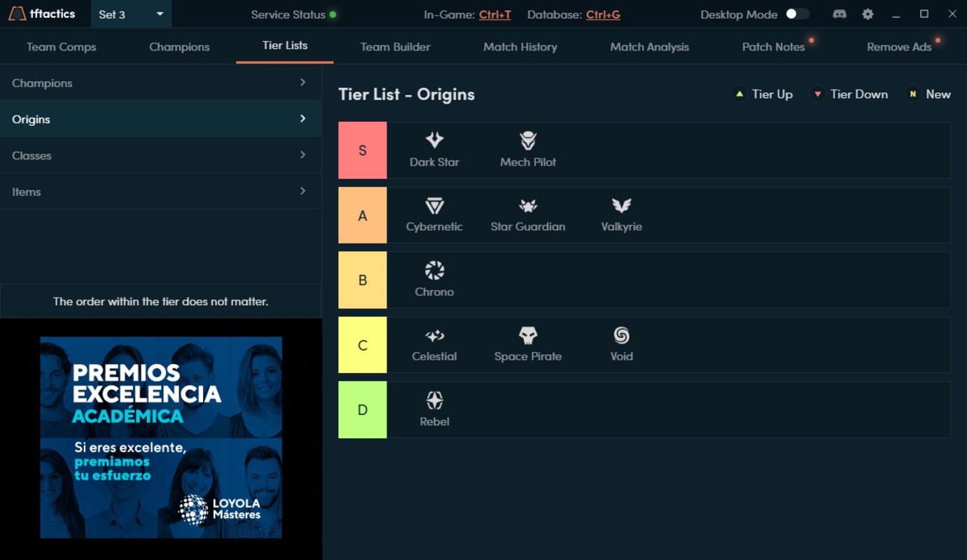Click the yellow C tier swatch
This screenshot has height=560, width=967.
click(x=363, y=345)
